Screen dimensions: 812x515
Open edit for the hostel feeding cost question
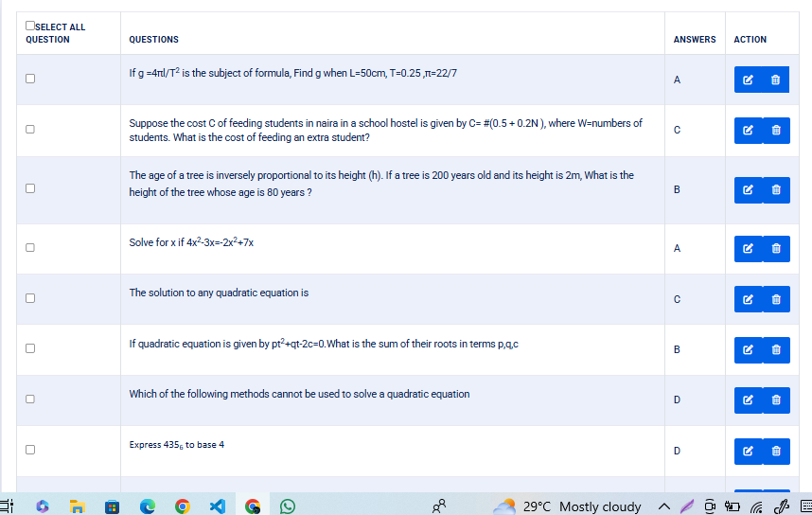748,131
